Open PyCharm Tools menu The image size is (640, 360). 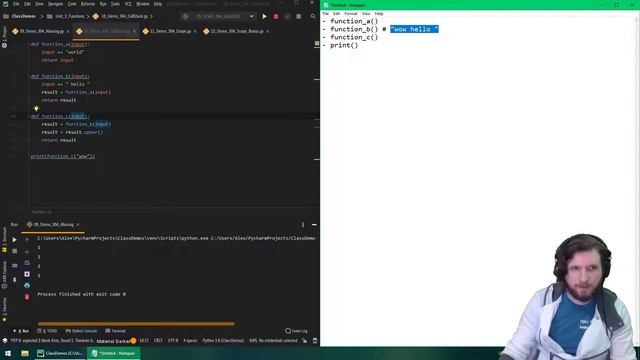[x=116, y=4]
